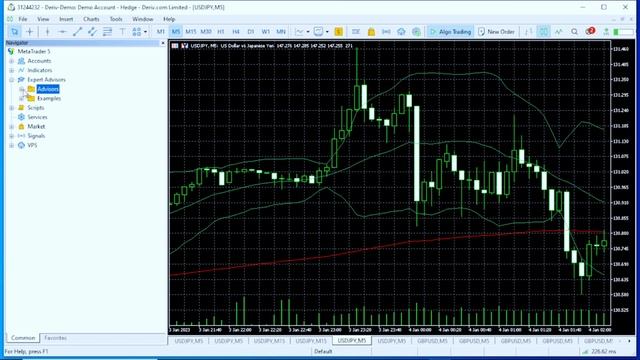Switch to MN monthly timeframe
Screen dimensions: 640x360
click(281, 32)
